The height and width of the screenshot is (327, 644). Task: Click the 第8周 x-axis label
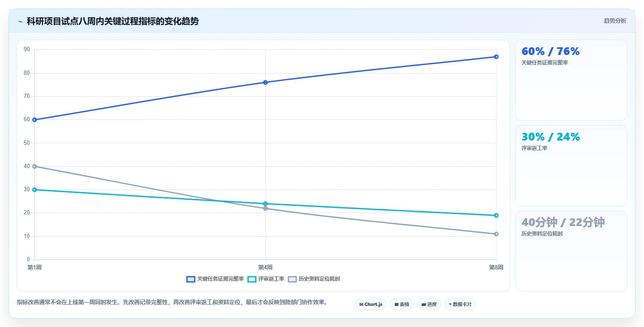(x=496, y=267)
